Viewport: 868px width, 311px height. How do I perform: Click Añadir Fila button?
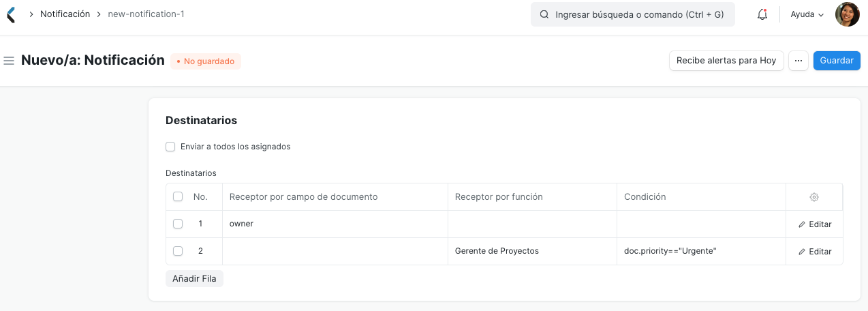[194, 279]
